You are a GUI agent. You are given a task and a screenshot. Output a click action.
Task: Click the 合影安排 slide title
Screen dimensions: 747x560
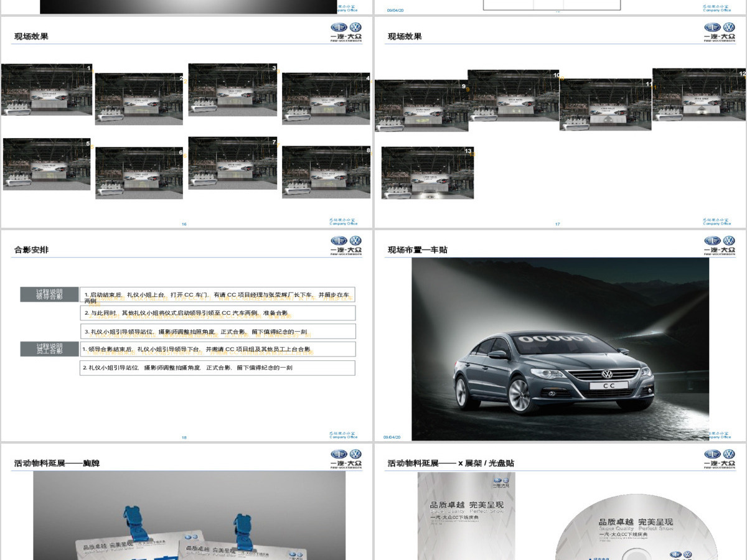[x=31, y=250]
